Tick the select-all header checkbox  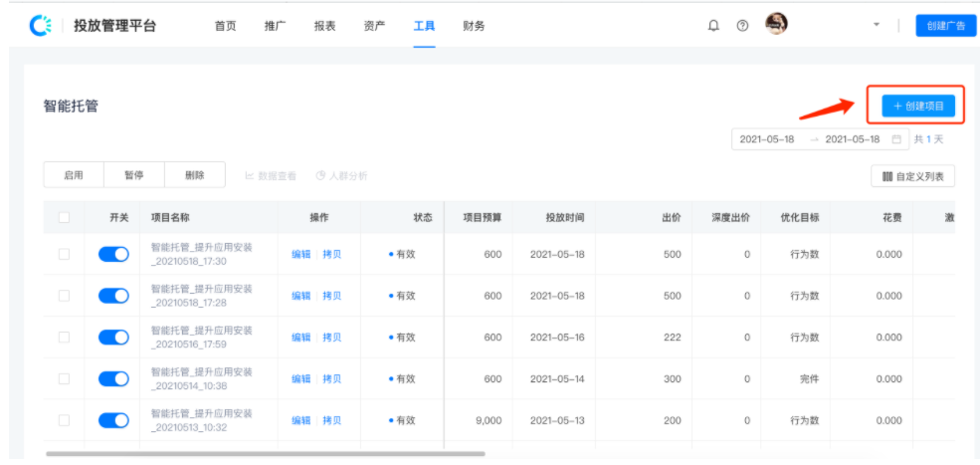[64, 218]
